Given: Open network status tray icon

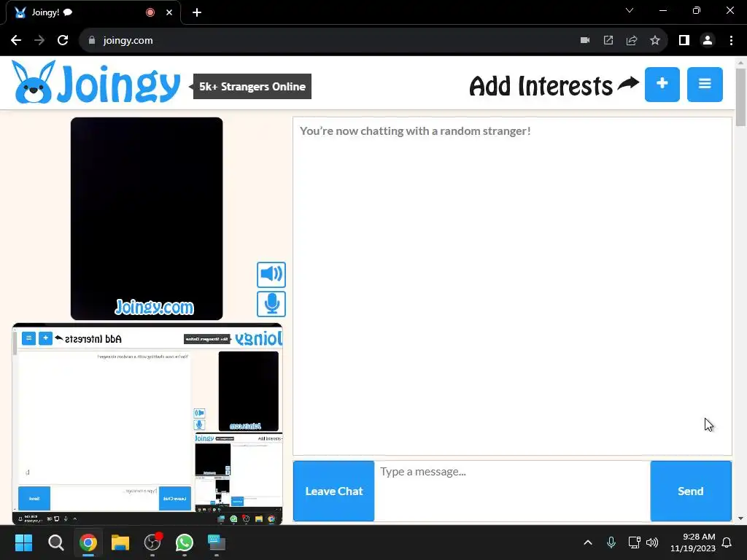Looking at the screenshot, I should pos(634,542).
